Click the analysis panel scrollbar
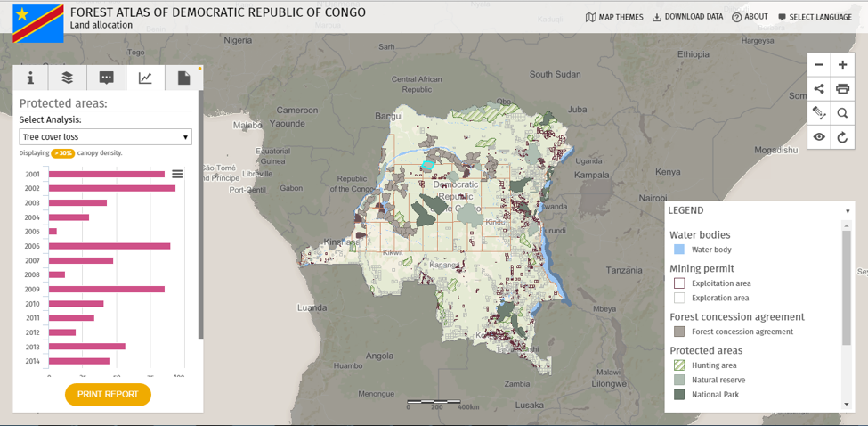 201,213
